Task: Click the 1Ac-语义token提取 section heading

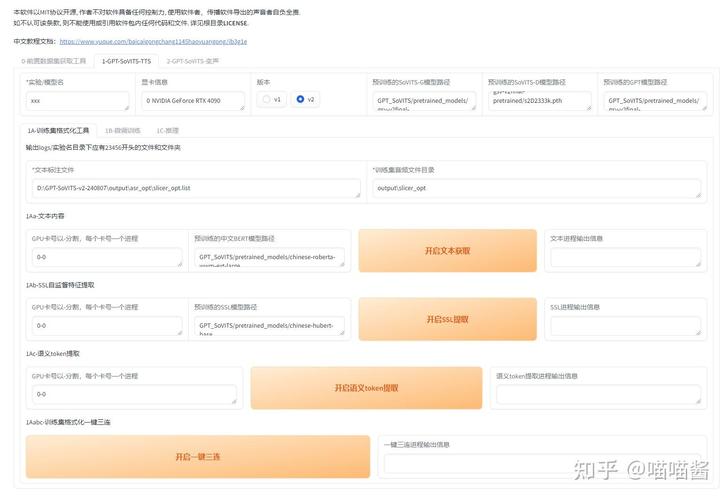Action: pos(53,354)
